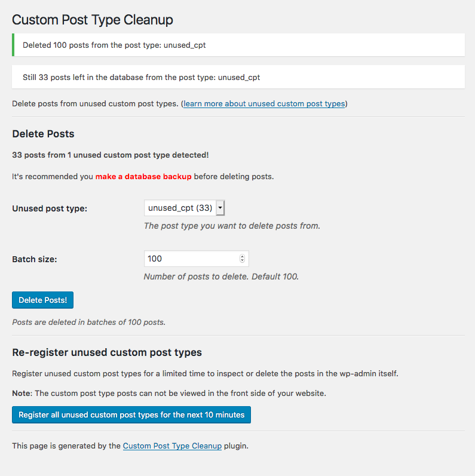This screenshot has width=475, height=476.
Task: Focus the Batch size number field
Action: (x=196, y=259)
